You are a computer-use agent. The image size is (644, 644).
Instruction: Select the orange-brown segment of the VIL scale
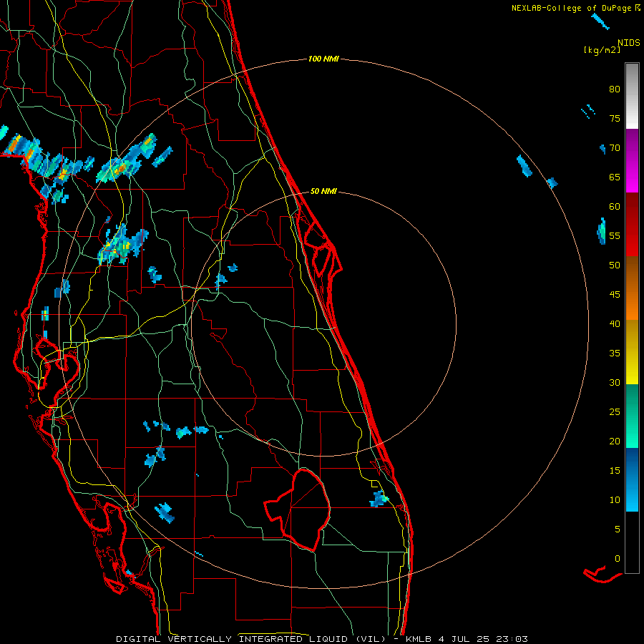click(632, 288)
